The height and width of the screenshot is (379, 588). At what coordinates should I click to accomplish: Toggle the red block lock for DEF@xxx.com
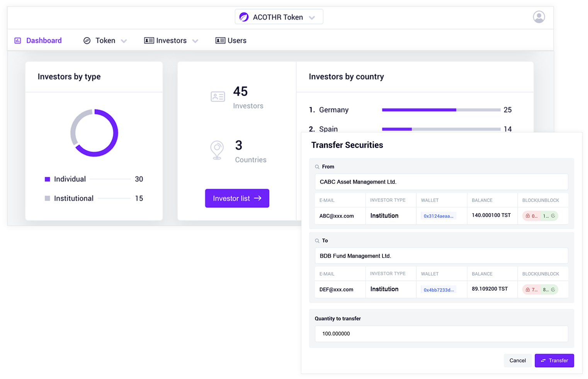[x=532, y=289]
